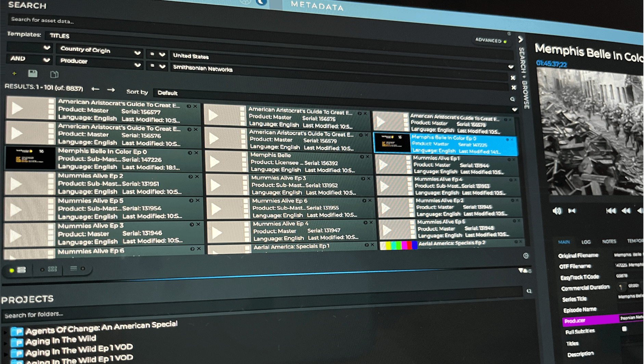Viewport: 644px width, 364px height.
Task: Open the Aging In The Wild project folder icon
Action: (17, 342)
